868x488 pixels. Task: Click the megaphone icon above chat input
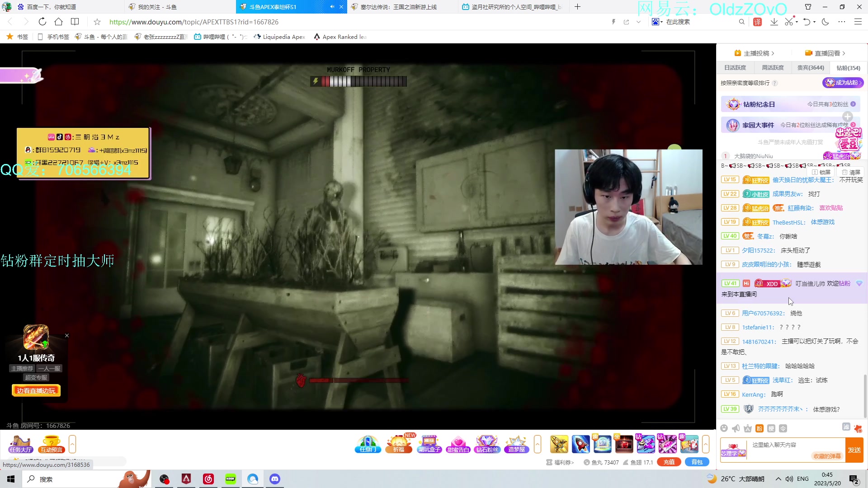736,428
